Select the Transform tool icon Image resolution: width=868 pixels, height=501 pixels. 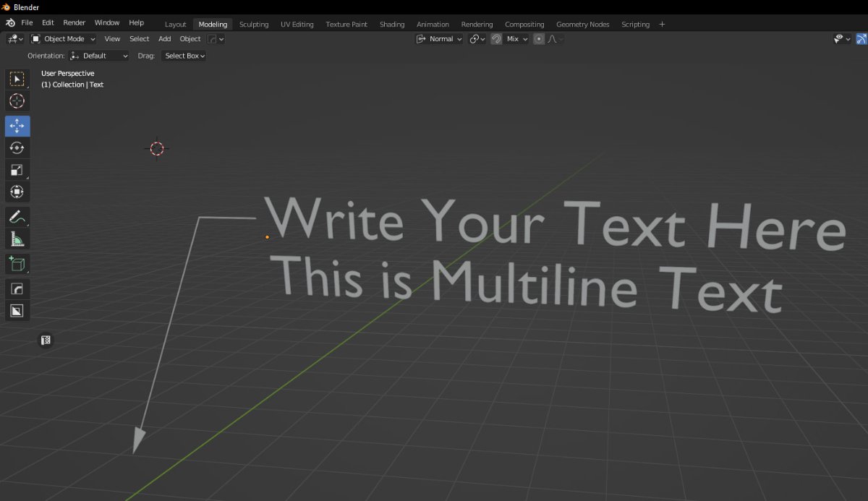coord(17,192)
